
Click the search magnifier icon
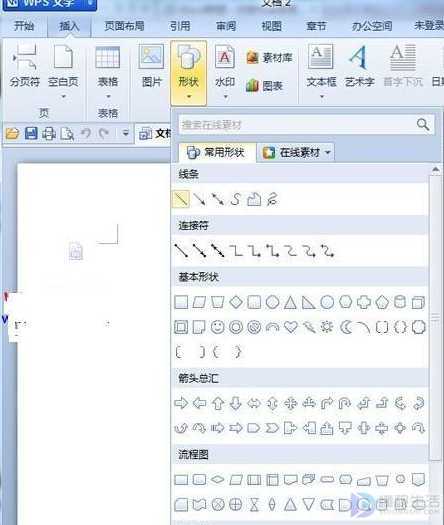(423, 125)
